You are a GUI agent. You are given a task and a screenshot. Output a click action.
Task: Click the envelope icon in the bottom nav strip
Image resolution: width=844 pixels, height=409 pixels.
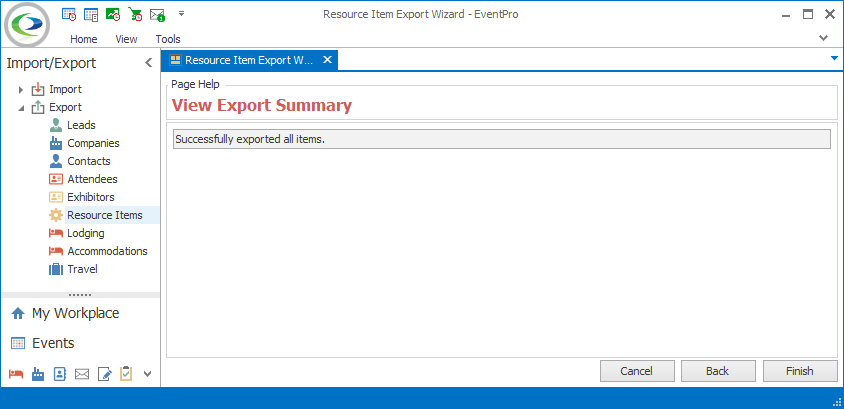click(x=82, y=373)
